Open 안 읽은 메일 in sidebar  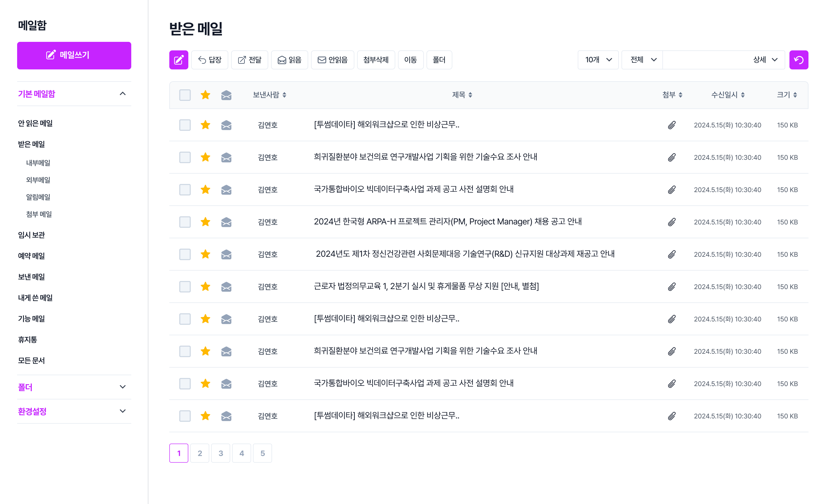click(x=35, y=123)
